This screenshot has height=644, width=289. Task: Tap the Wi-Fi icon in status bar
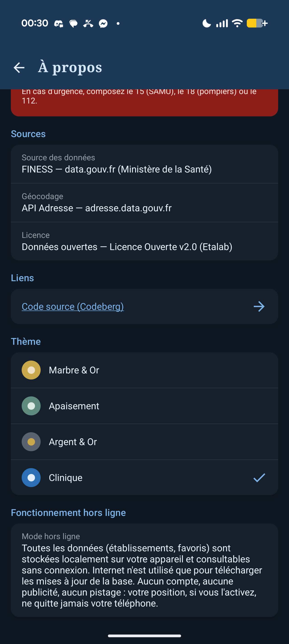[x=237, y=23]
